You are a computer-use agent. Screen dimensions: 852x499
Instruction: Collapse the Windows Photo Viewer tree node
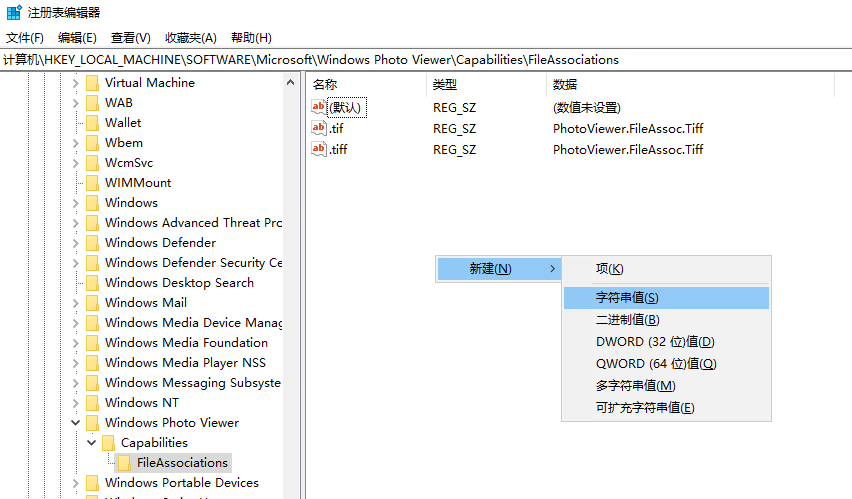coord(75,423)
